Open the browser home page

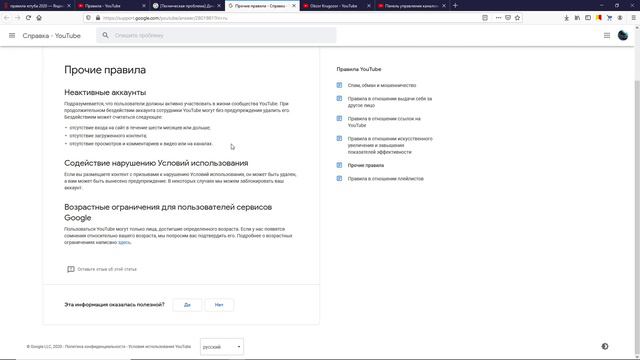coord(39,18)
